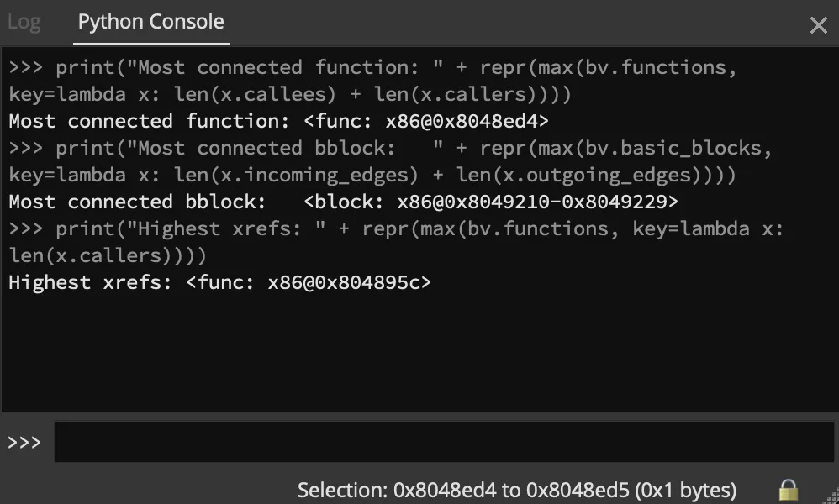The image size is (839, 504).
Task: Click the selection address text in status bar
Action: point(516,490)
